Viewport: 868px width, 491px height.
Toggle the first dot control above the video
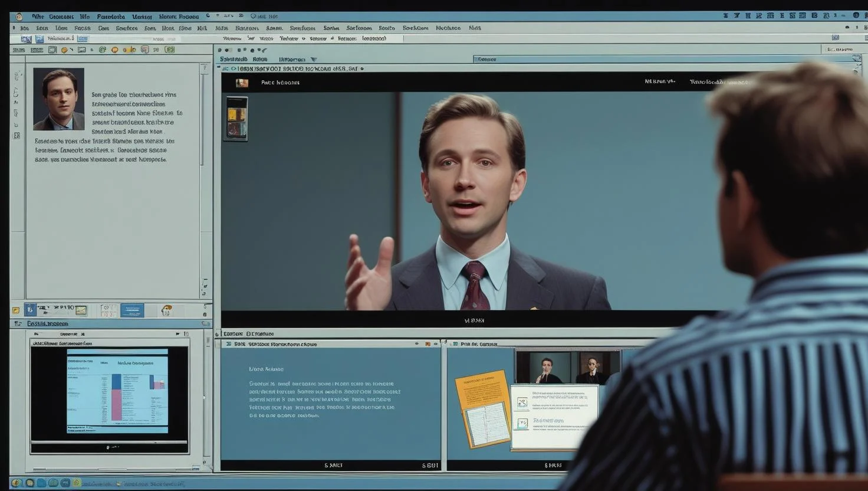pyautogui.click(x=220, y=51)
